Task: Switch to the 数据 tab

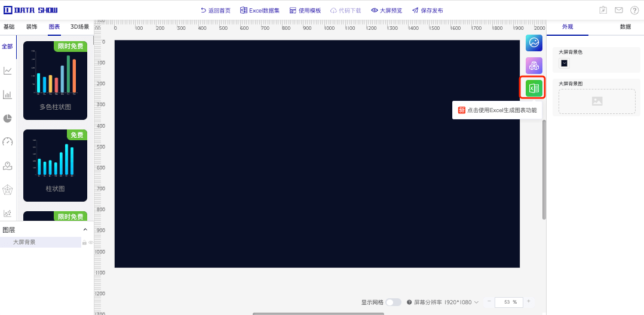Action: point(625,27)
